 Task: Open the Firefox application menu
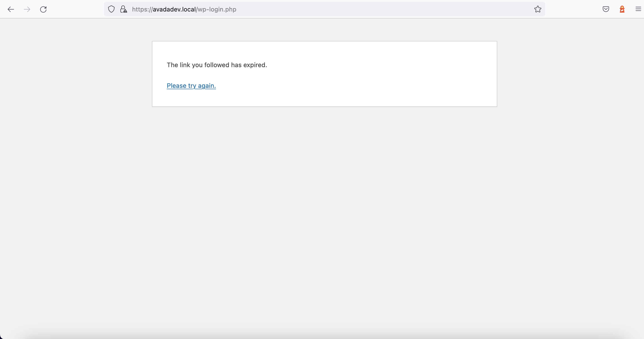click(638, 9)
